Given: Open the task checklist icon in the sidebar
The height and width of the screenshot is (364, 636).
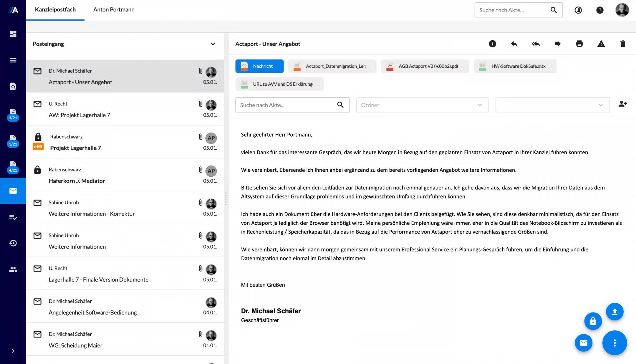Looking at the screenshot, I should (x=13, y=217).
